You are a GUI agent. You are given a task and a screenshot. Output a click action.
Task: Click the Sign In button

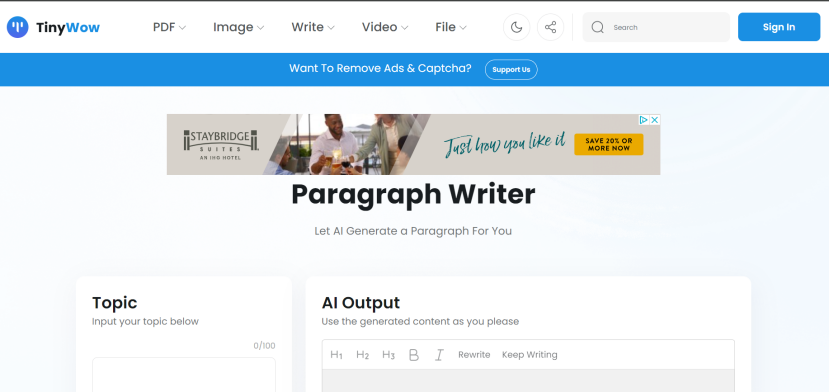(x=779, y=27)
